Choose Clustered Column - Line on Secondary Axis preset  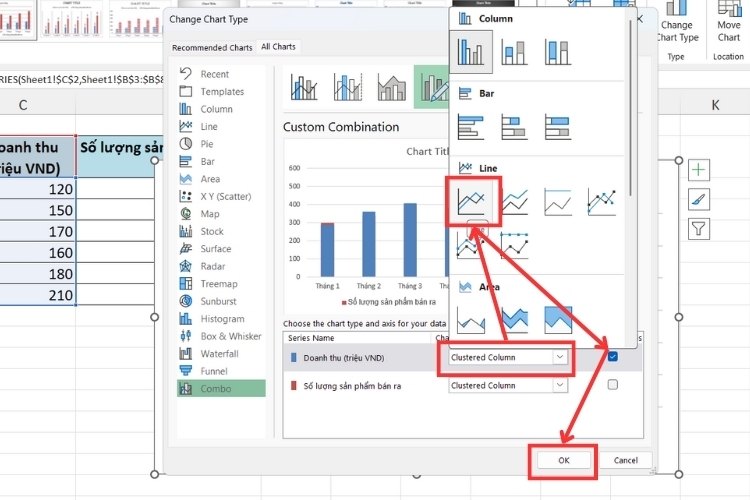tap(348, 87)
